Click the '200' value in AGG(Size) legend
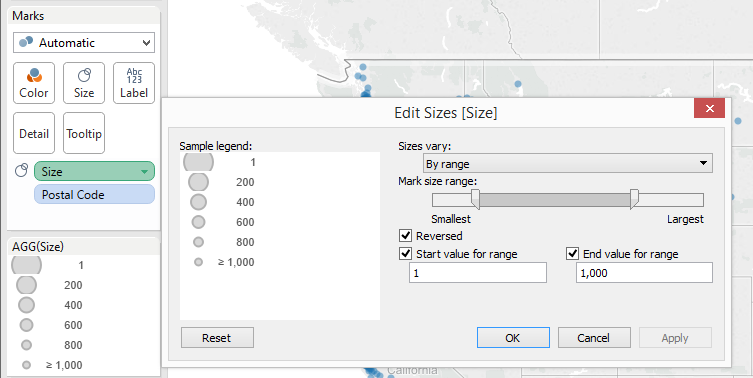The width and height of the screenshot is (753, 378). click(73, 285)
